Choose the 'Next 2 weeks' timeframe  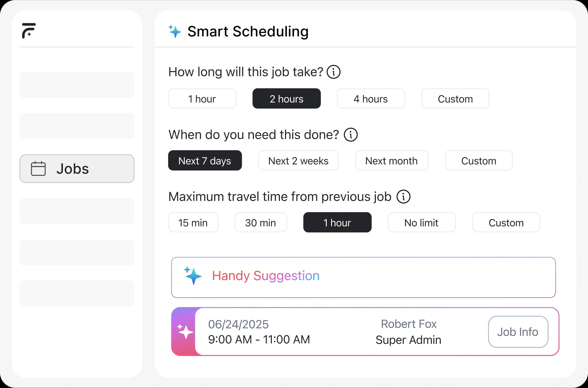[298, 161]
